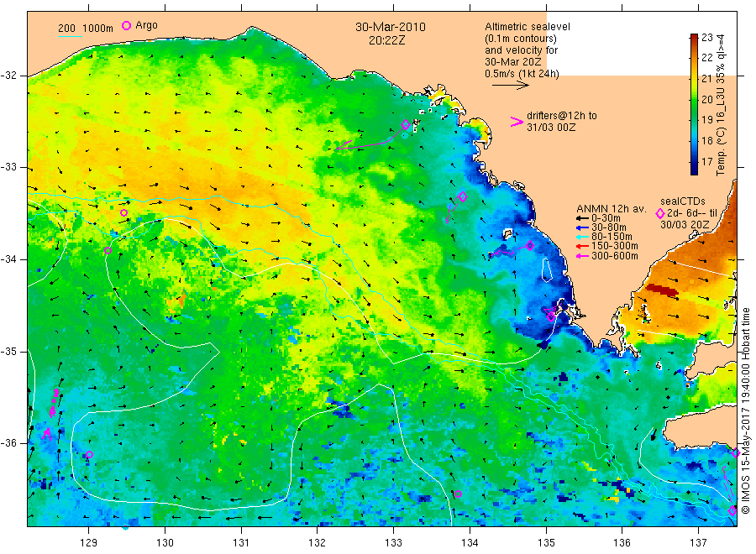
Task: Select the black 0-30m arrow in ANMN legend
Action: (x=582, y=219)
